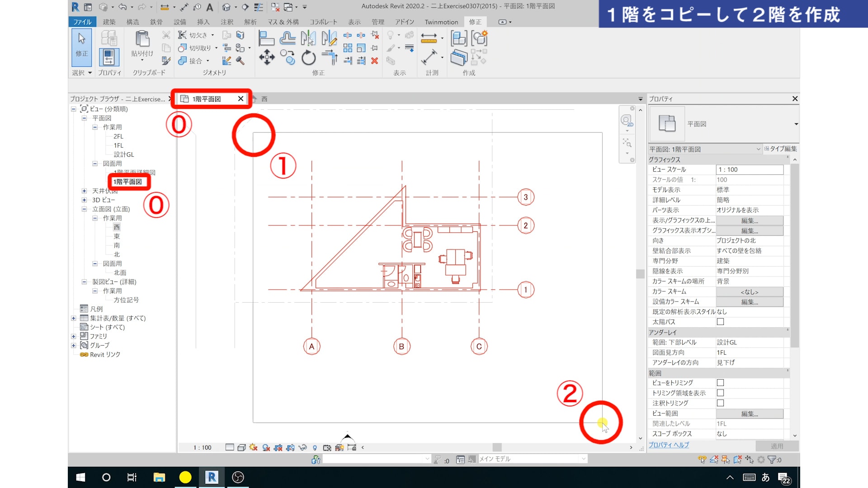Screen dimensions: 868x488
Task: Click the ビュー範囲 編集 button
Action: click(749, 413)
